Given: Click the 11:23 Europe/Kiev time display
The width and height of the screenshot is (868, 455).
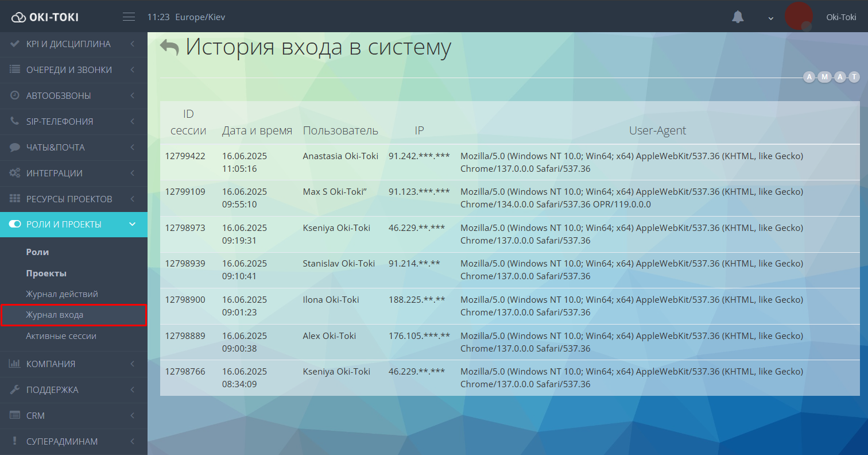Looking at the screenshot, I should 186,17.
